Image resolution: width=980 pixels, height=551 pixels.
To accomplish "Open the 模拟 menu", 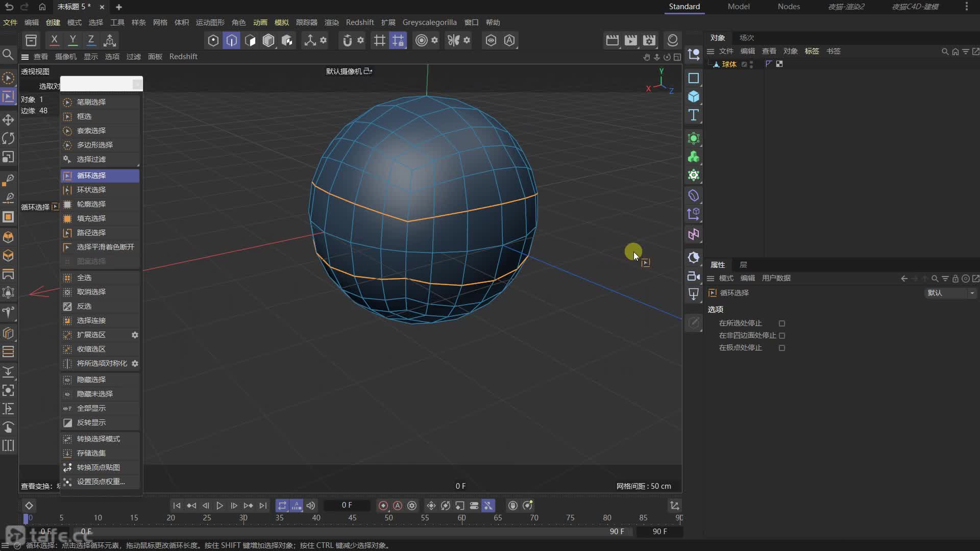I will (281, 22).
